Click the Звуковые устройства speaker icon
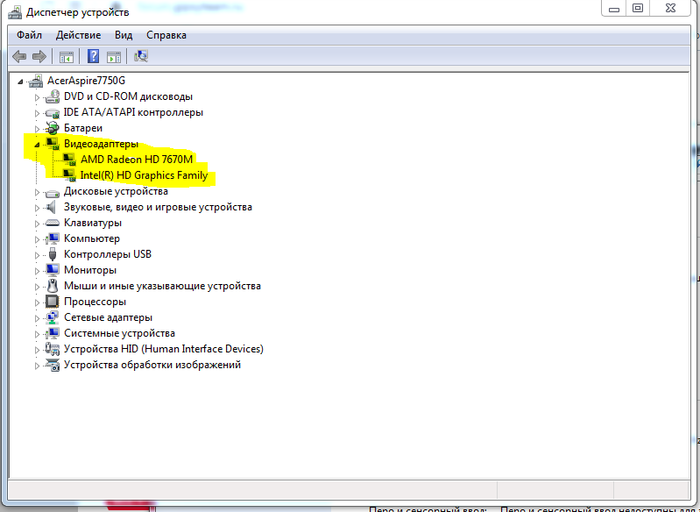Screen dimensions: 700x512 tap(51, 207)
